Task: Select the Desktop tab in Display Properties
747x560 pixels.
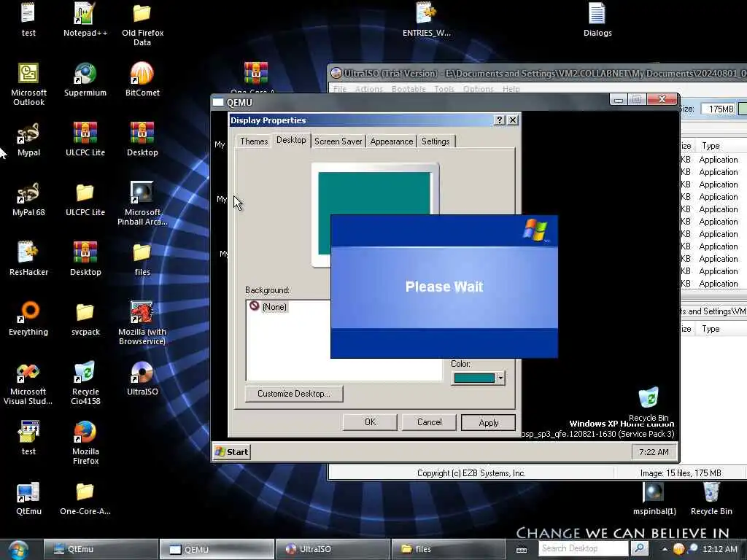Action: tap(291, 140)
